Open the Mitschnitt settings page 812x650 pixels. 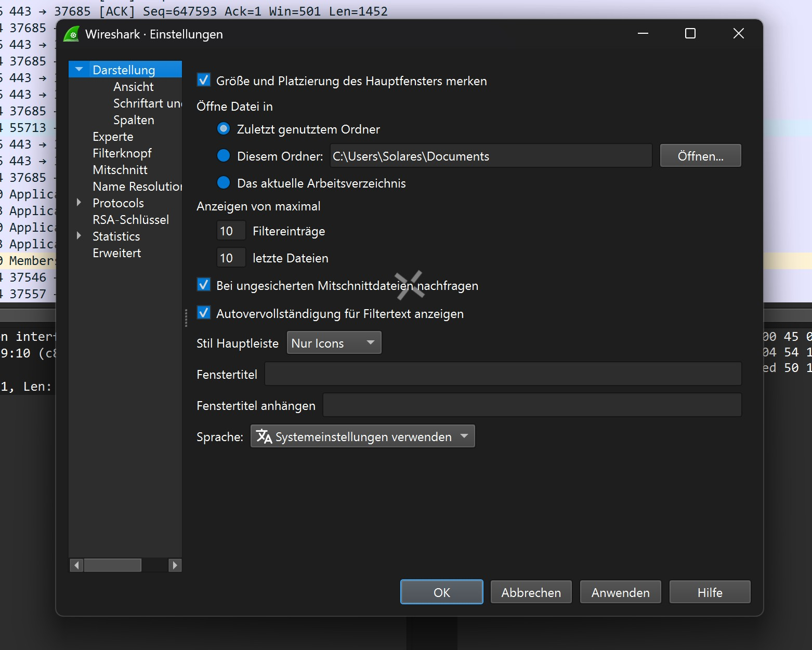coord(120,169)
